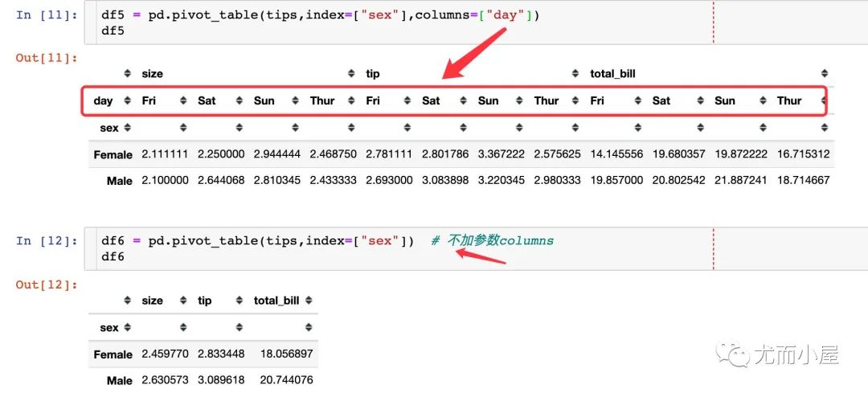Click the Male row label in Out[11]
Image resolution: width=868 pixels, height=393 pixels.
(x=120, y=181)
